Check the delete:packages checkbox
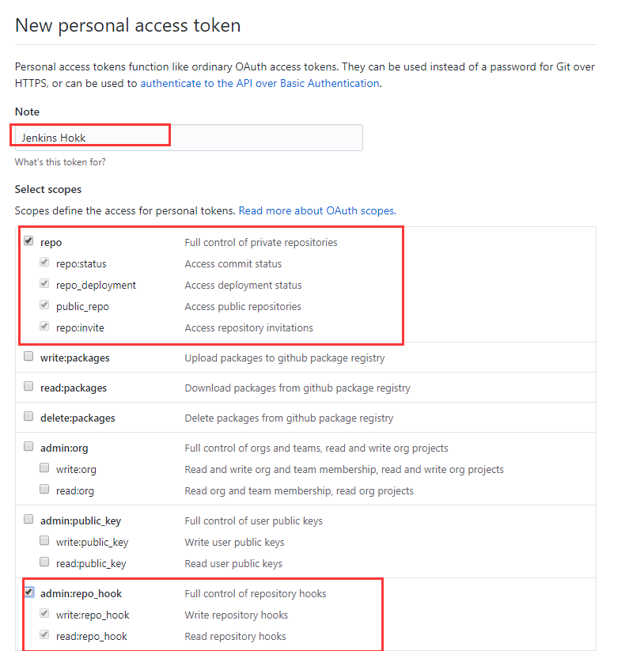 click(29, 417)
